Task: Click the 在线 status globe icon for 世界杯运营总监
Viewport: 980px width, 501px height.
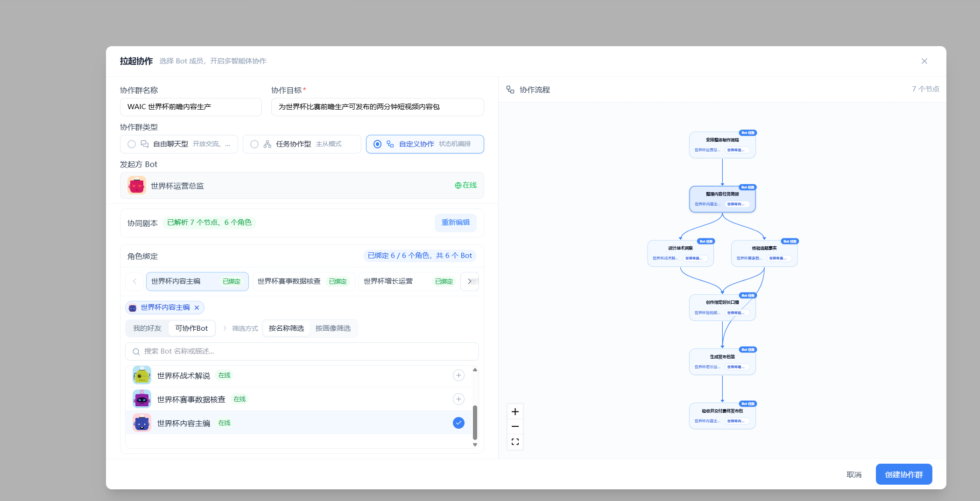Action: click(458, 186)
